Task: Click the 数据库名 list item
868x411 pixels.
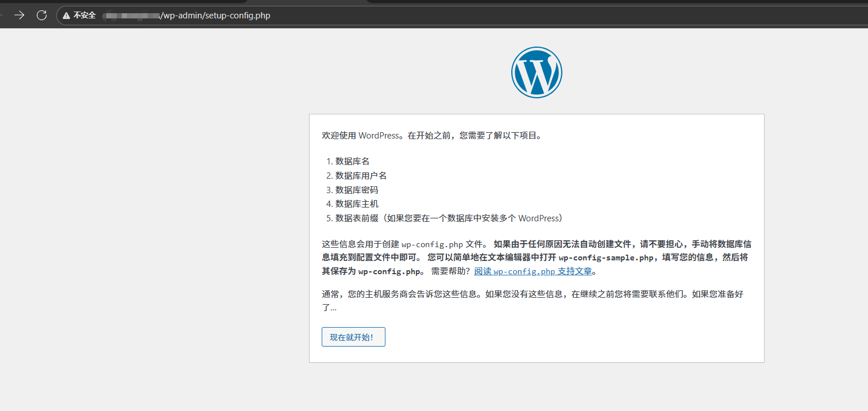Action: click(352, 162)
